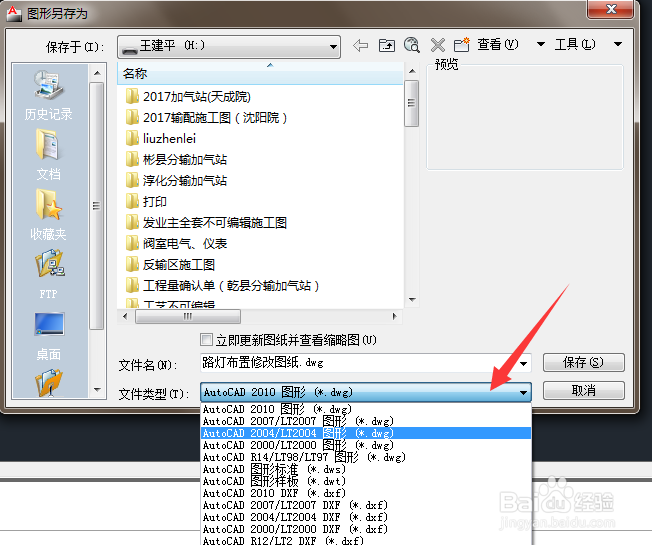Click places sidebar scroll-up arrow
The image size is (652, 545).
point(97,73)
